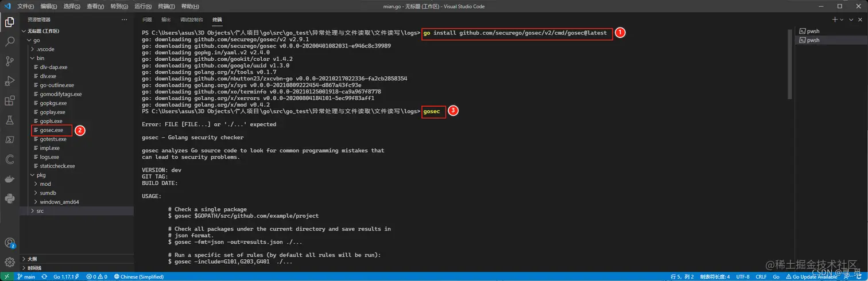Collapse the 无标题 (工作区) section

pos(77,31)
